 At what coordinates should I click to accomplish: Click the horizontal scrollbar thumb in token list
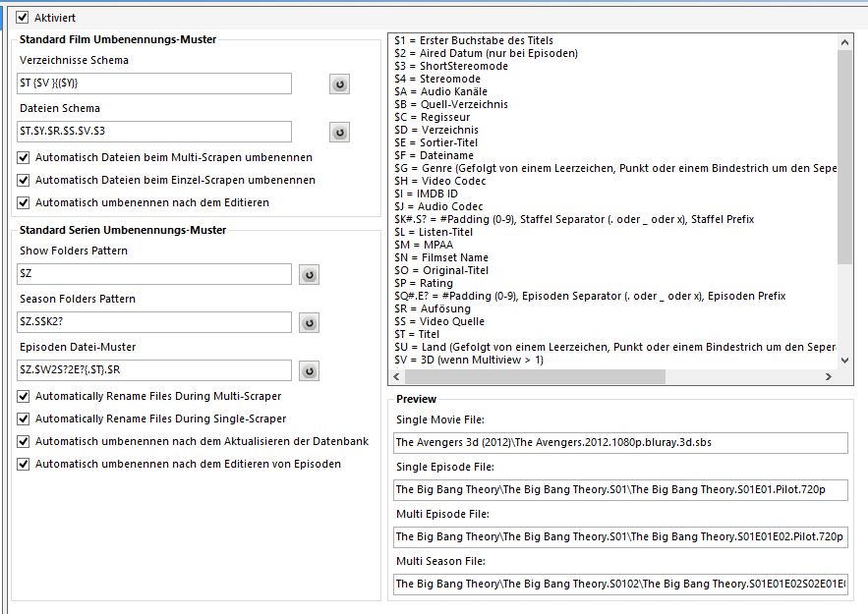(x=535, y=376)
